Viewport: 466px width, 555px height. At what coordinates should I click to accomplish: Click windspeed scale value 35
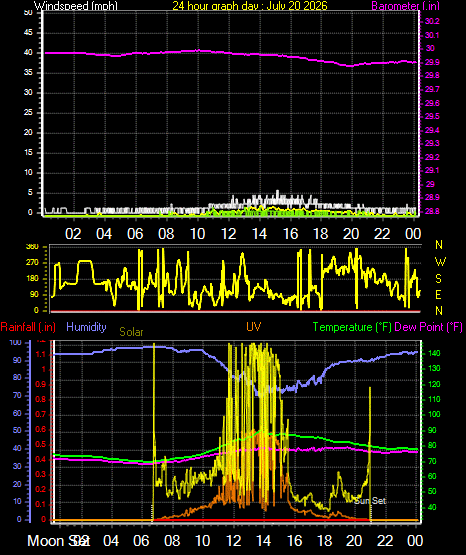pos(28,73)
